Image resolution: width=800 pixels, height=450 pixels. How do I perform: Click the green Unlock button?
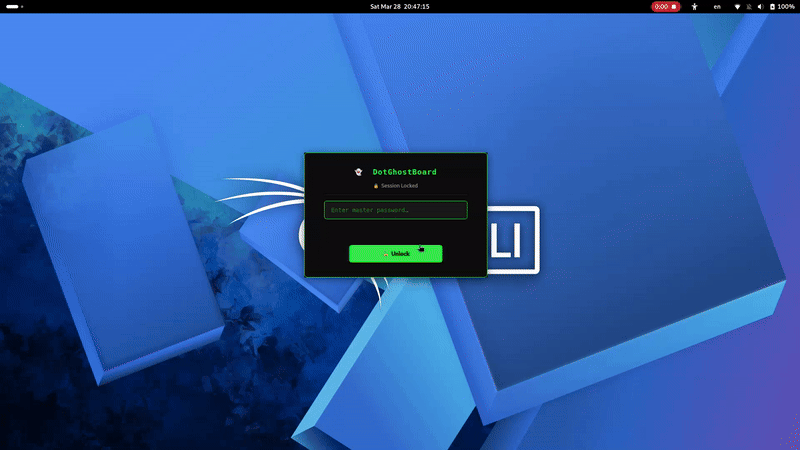[395, 254]
